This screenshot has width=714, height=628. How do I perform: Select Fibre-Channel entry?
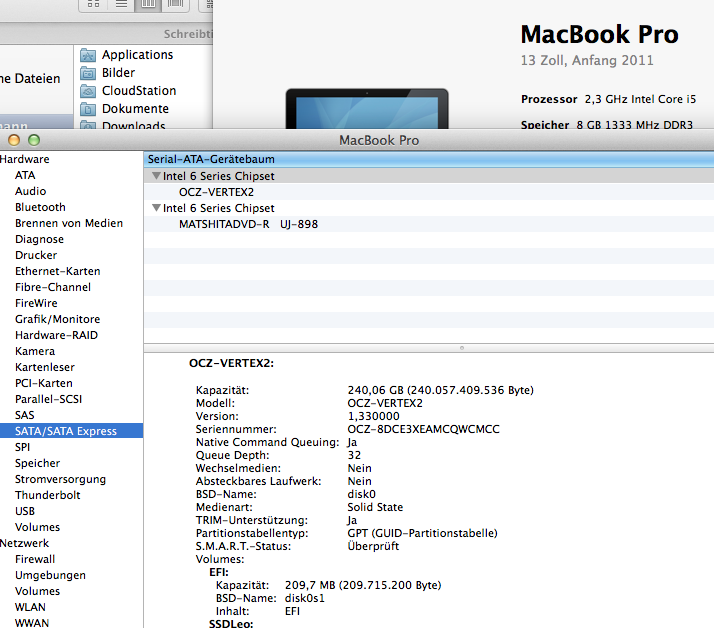53,287
